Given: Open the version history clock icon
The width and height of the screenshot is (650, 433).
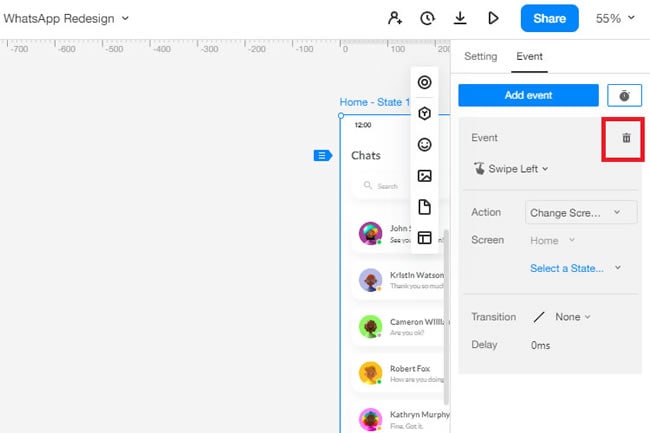Looking at the screenshot, I should (427, 18).
